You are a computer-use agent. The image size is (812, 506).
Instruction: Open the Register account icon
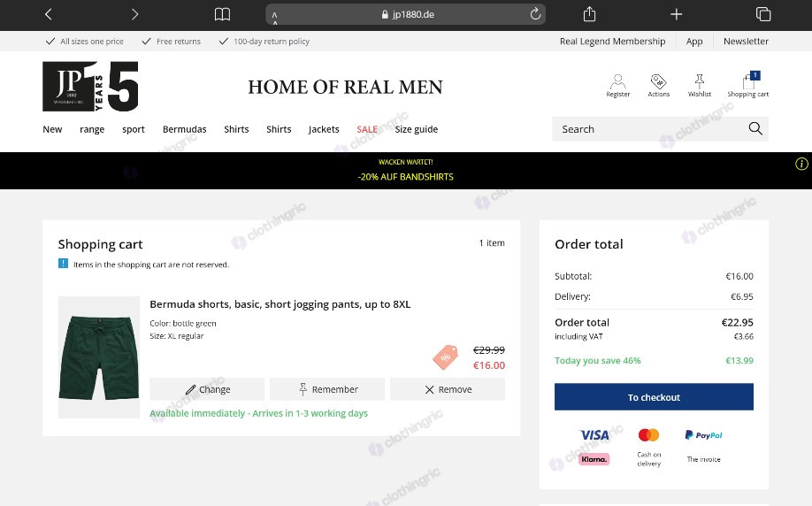[x=617, y=86]
